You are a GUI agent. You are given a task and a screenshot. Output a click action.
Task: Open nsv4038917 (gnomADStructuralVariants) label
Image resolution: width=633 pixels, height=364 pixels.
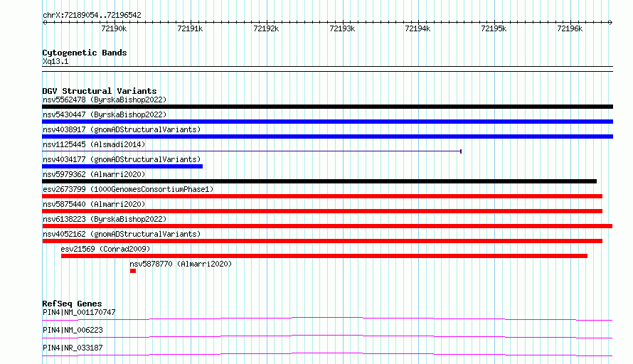(122, 129)
